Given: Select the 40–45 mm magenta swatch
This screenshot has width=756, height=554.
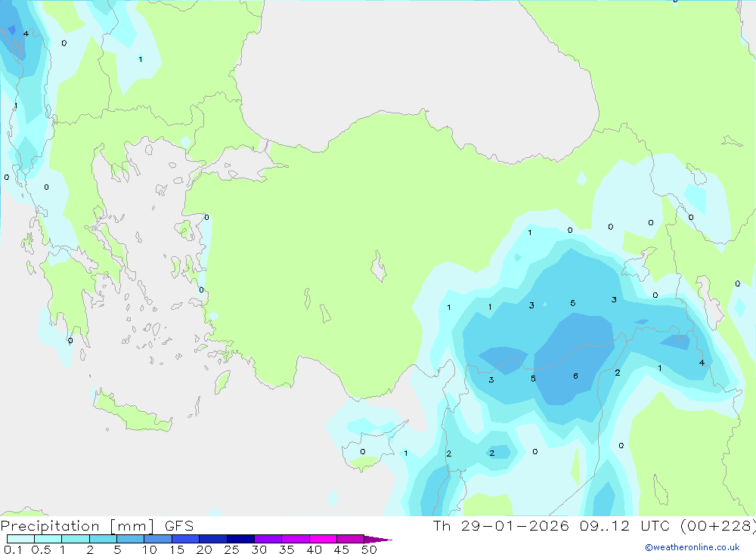Looking at the screenshot, I should point(323,539).
